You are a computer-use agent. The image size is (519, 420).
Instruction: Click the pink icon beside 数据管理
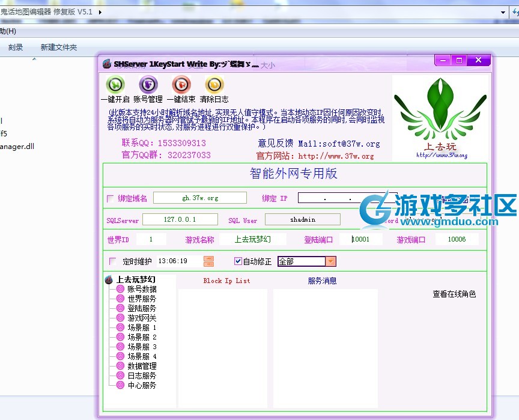(120, 366)
